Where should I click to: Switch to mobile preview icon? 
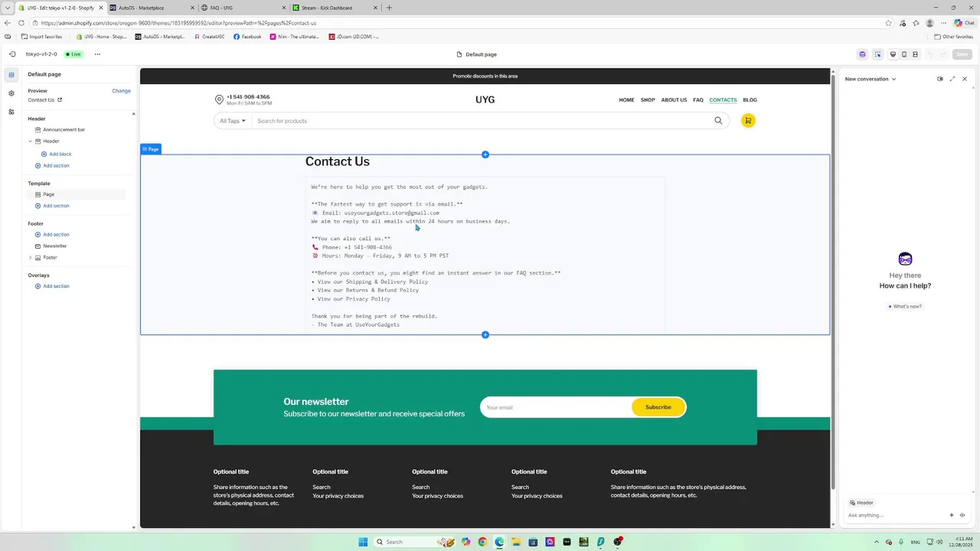tap(904, 54)
